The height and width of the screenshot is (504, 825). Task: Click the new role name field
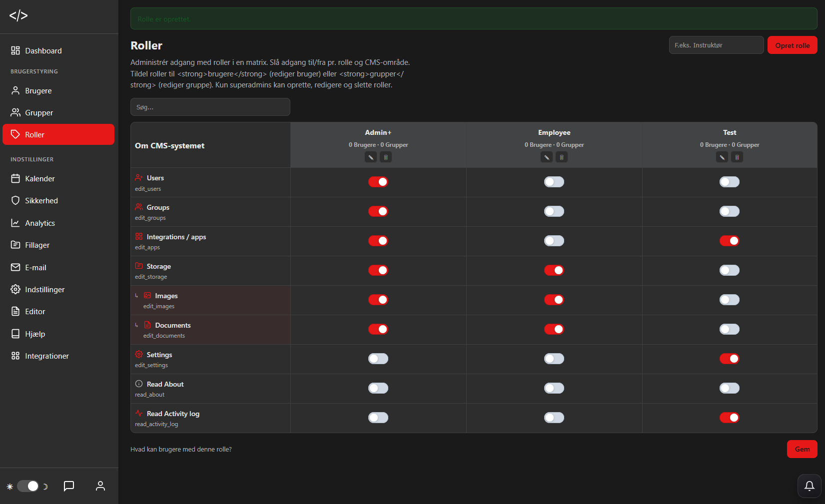tap(716, 45)
